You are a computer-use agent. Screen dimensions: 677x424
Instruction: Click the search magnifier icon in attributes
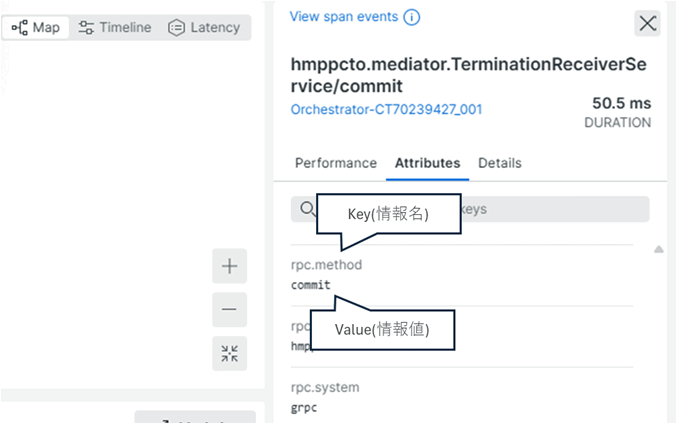pos(307,209)
